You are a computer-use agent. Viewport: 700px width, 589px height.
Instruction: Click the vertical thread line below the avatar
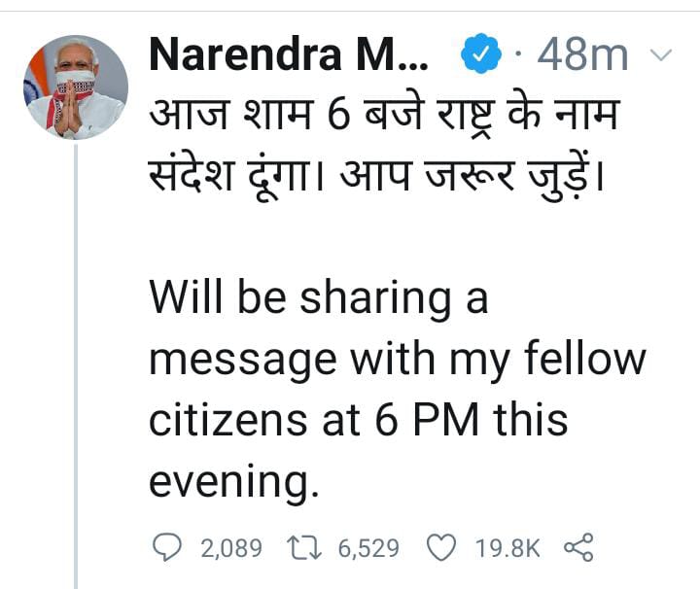[x=76, y=369]
